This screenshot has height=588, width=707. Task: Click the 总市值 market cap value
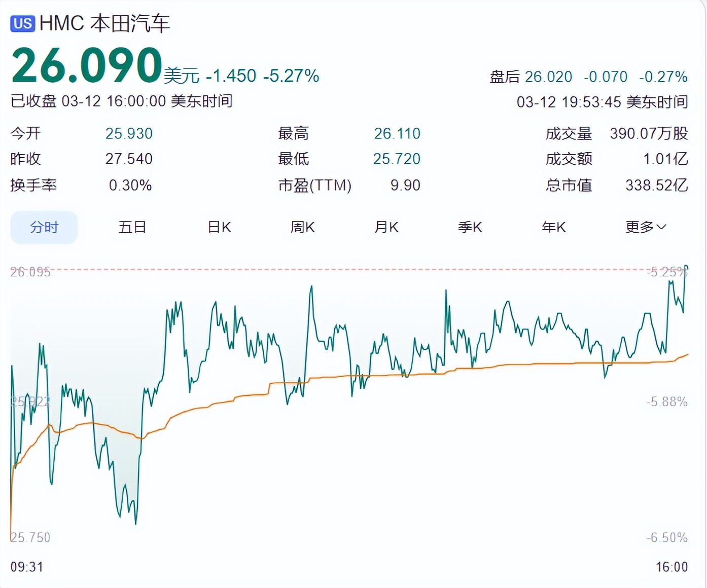656,186
